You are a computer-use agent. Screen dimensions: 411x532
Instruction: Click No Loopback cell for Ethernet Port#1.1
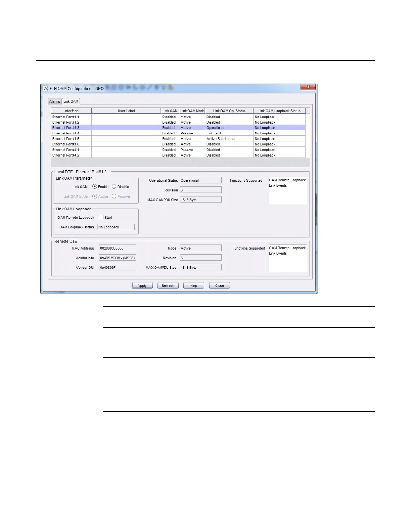coord(279,117)
